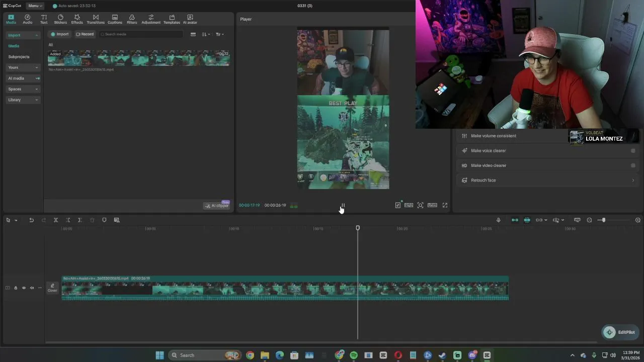Screen dimensions: 644x362
Task: Delete right of playhead trim icon
Action: pyautogui.click(x=79, y=220)
